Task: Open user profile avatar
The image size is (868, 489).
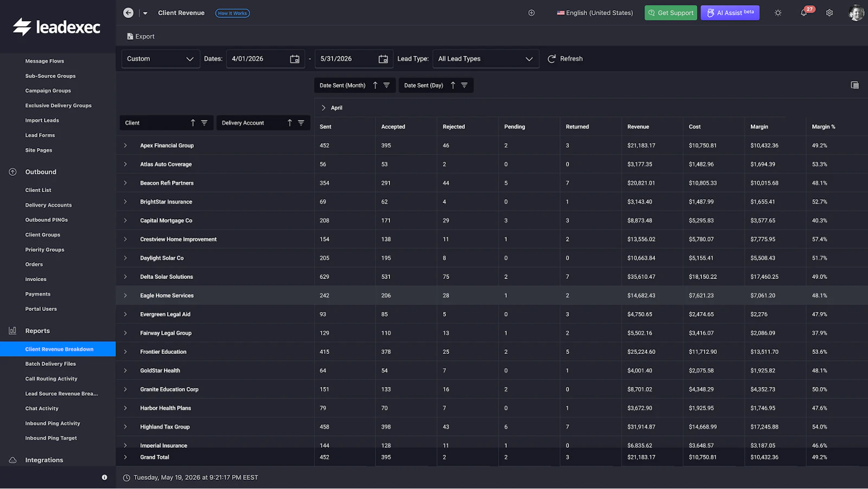Action: [856, 13]
